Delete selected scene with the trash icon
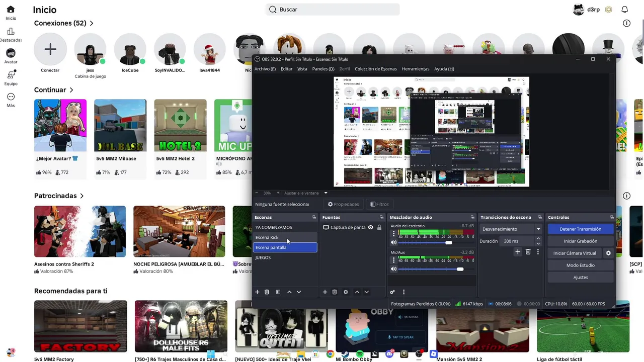Screen dimensions: 644x362 coord(267,292)
